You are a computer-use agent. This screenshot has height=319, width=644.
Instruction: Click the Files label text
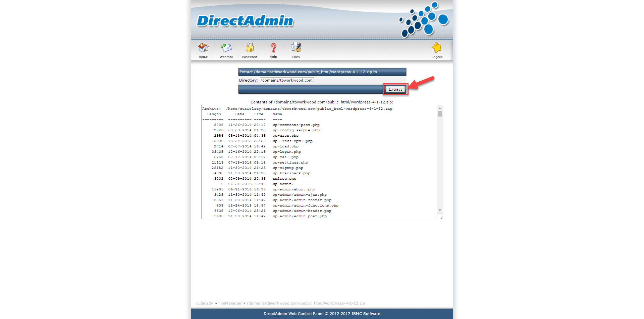click(x=296, y=57)
